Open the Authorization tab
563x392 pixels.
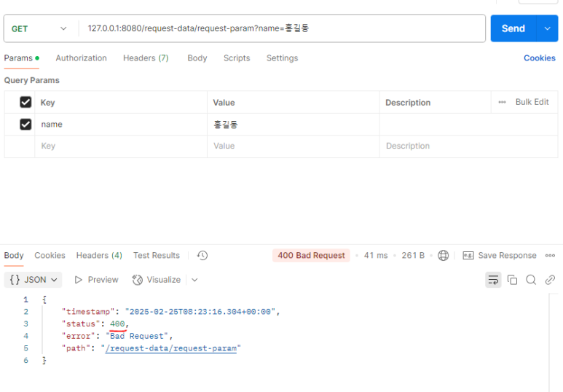coord(81,58)
